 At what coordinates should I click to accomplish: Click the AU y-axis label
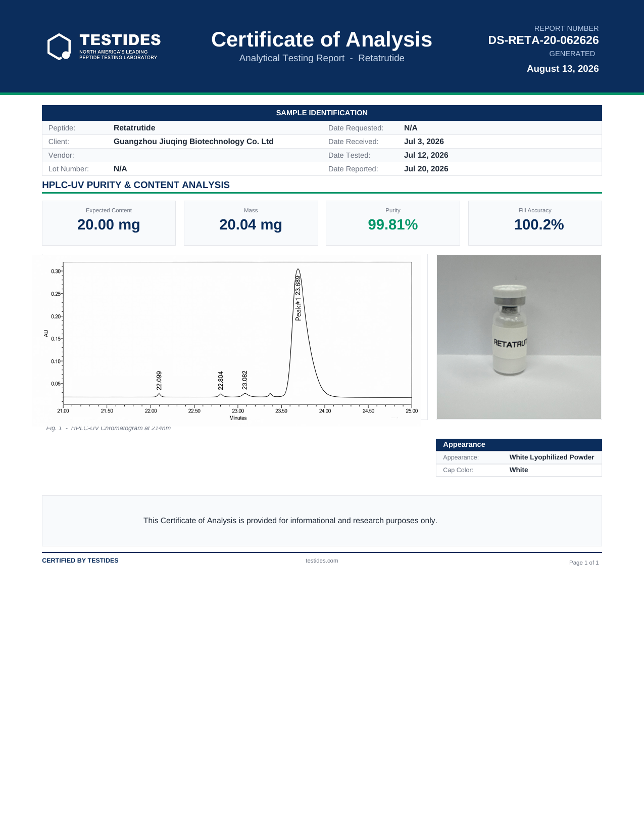(46, 334)
